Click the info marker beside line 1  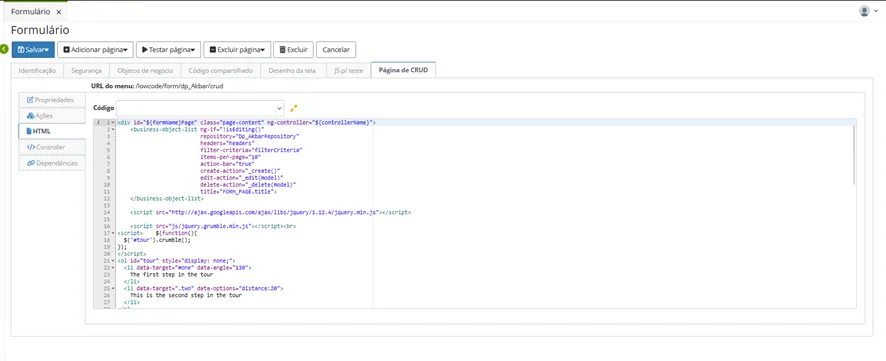pos(98,123)
